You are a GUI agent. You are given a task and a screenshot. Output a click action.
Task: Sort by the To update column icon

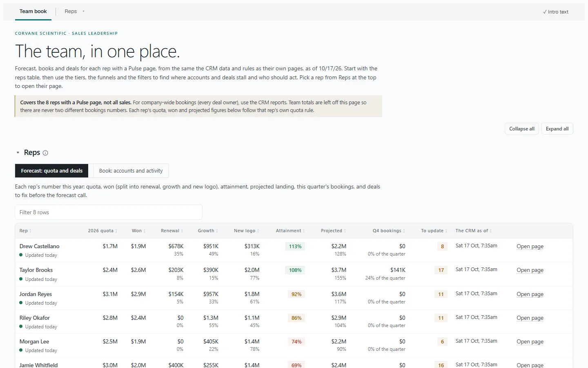tap(446, 231)
